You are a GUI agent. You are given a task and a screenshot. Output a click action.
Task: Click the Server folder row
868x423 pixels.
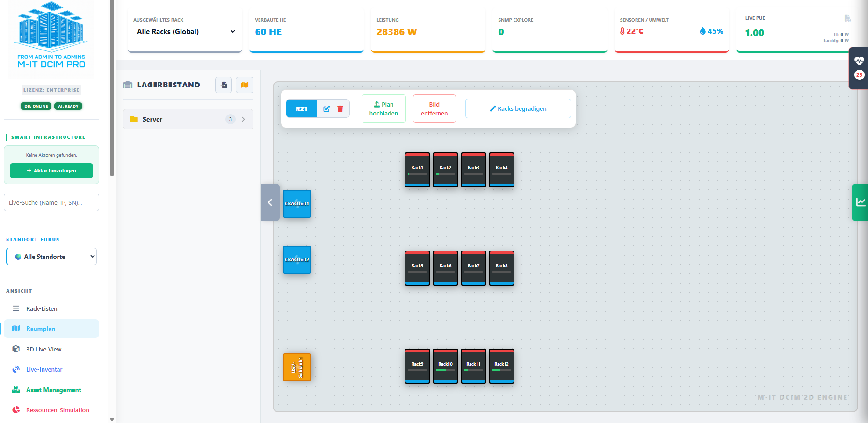click(x=188, y=119)
